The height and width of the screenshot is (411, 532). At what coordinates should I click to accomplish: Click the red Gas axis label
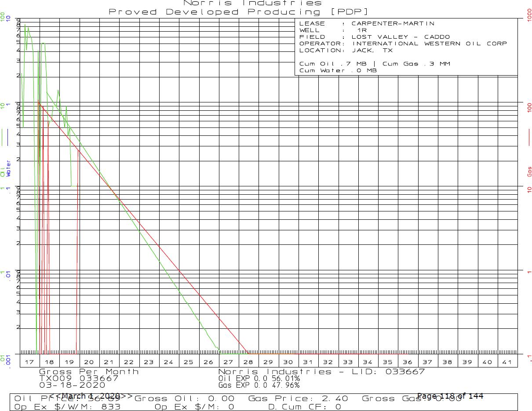pos(529,171)
